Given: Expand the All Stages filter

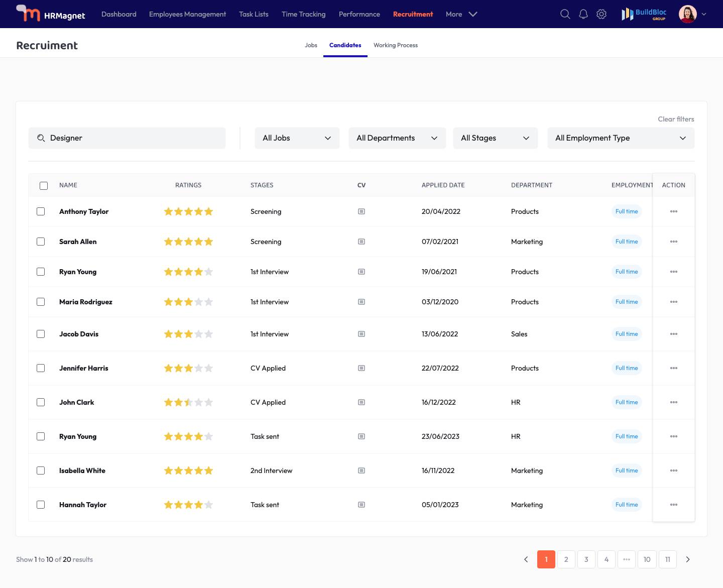Looking at the screenshot, I should click(x=496, y=138).
